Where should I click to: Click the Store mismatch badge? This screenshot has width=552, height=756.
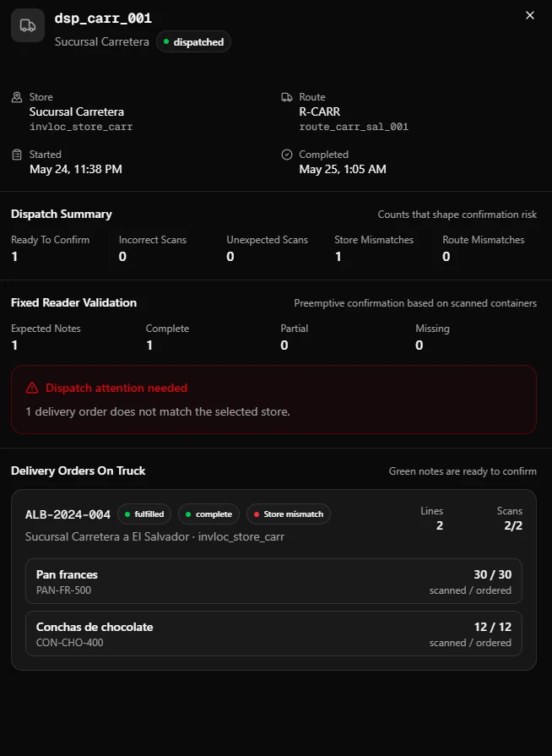click(289, 514)
